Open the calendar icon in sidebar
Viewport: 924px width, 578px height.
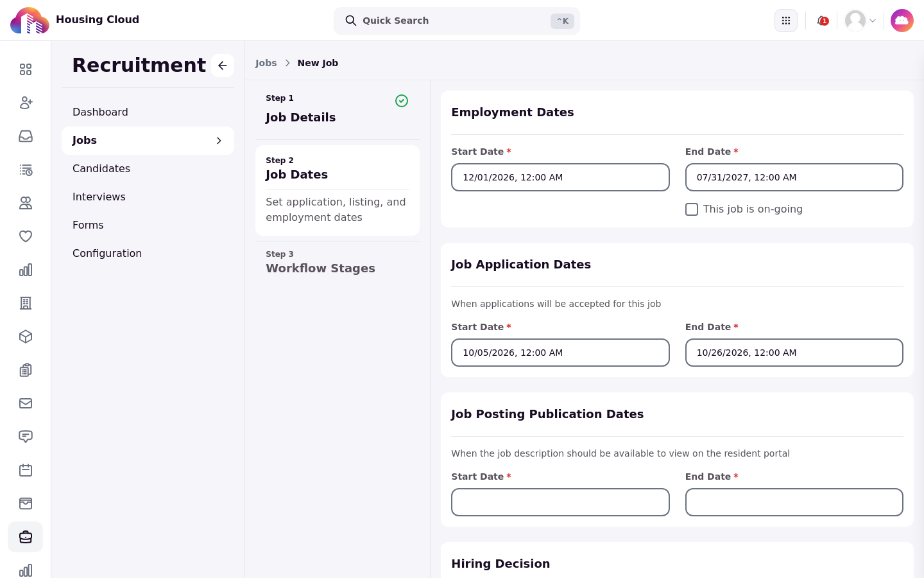[26, 470]
